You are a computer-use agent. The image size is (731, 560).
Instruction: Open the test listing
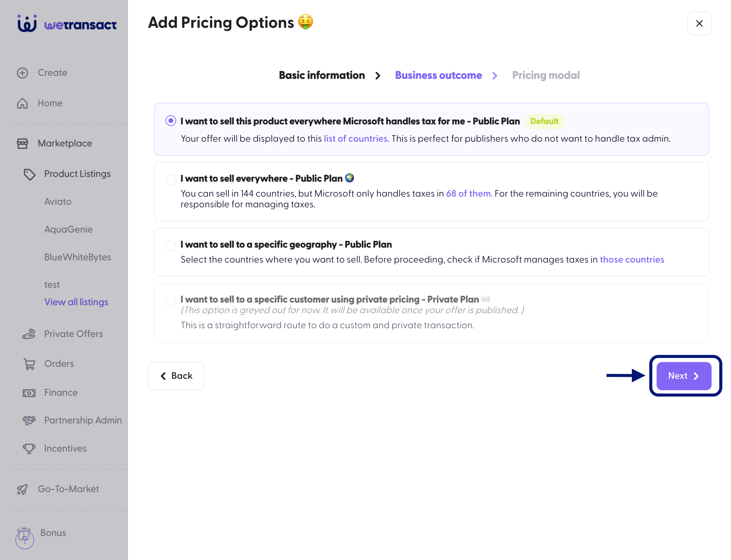tap(52, 285)
